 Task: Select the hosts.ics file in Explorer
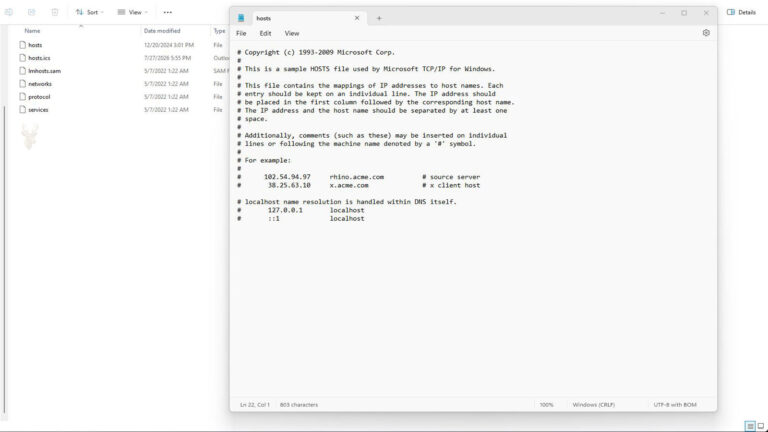pos(39,58)
